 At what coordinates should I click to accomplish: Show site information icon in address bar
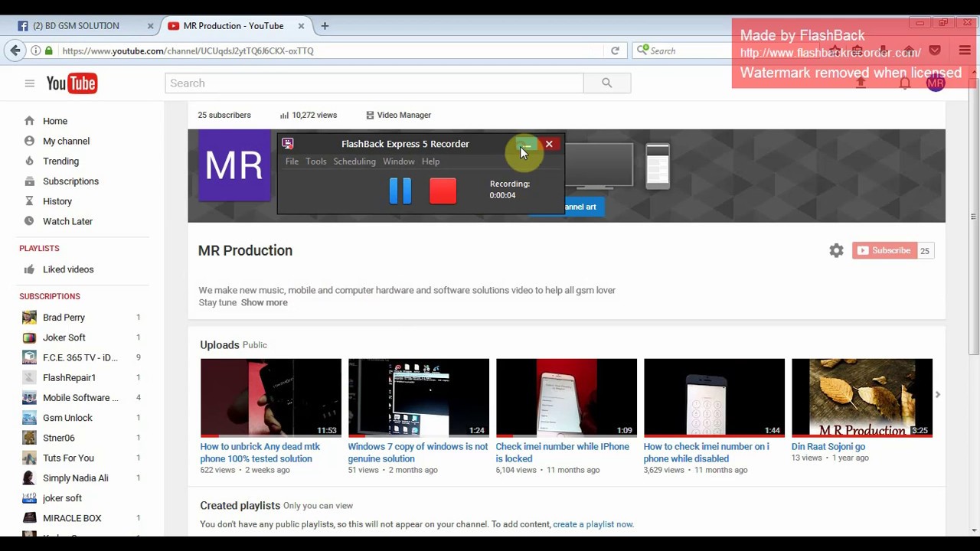coord(36,51)
